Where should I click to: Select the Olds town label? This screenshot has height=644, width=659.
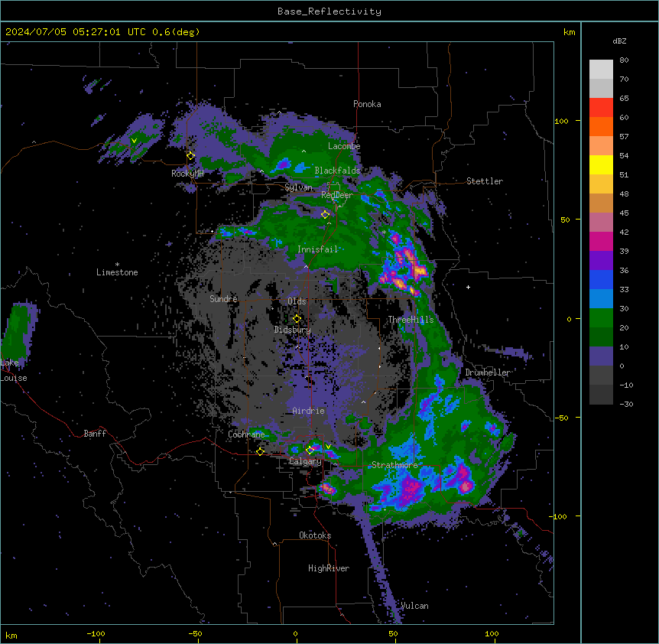(x=297, y=301)
